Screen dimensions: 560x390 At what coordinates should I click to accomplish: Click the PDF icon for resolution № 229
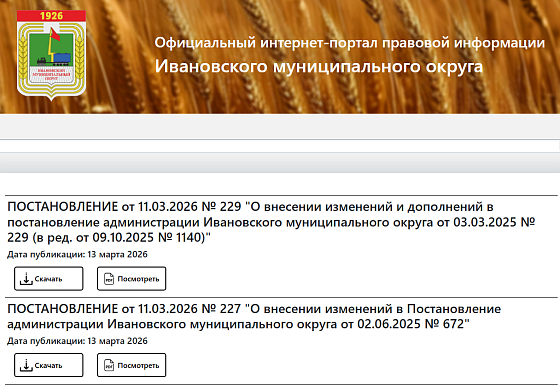point(109,279)
